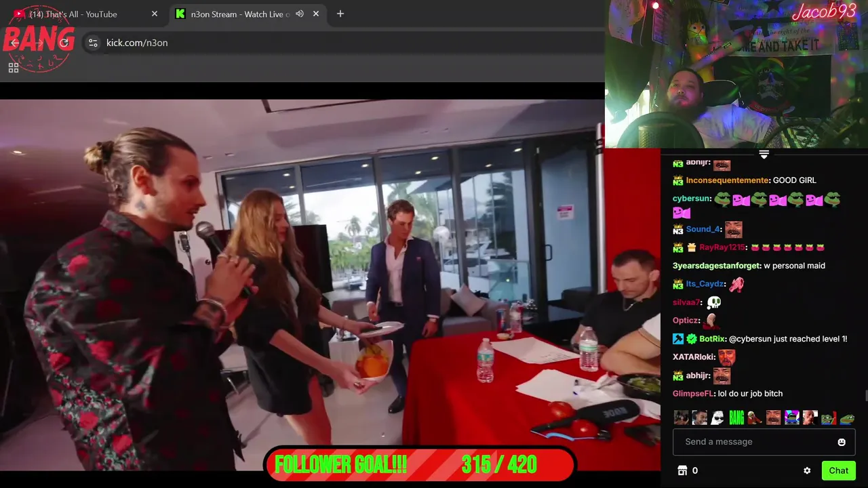The width and height of the screenshot is (868, 488).
Task: Open XATARloki user card
Action: 694,357
